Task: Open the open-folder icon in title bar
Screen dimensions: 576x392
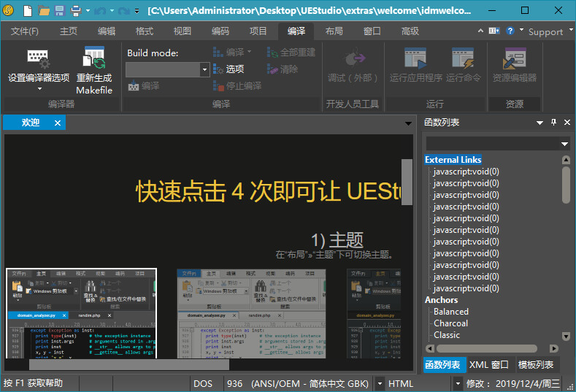Action: [x=44, y=11]
